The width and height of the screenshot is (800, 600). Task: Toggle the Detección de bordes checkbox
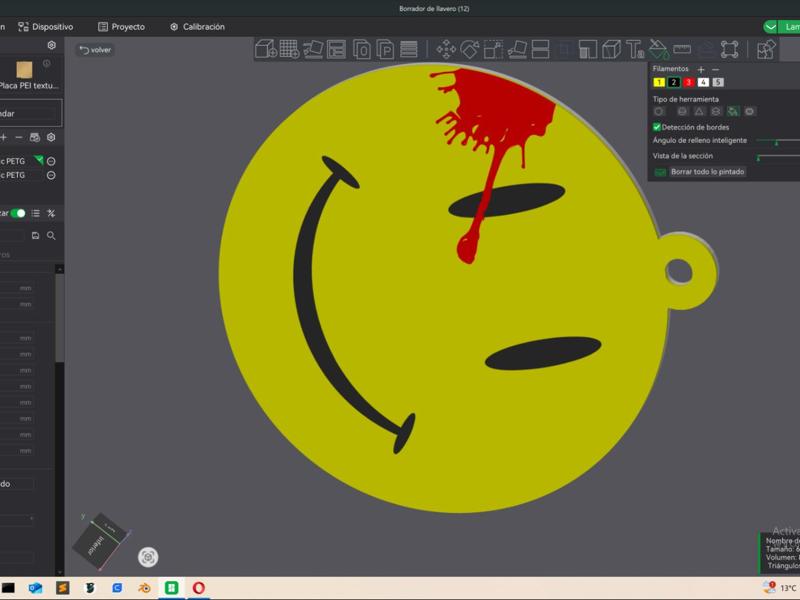[x=657, y=127]
